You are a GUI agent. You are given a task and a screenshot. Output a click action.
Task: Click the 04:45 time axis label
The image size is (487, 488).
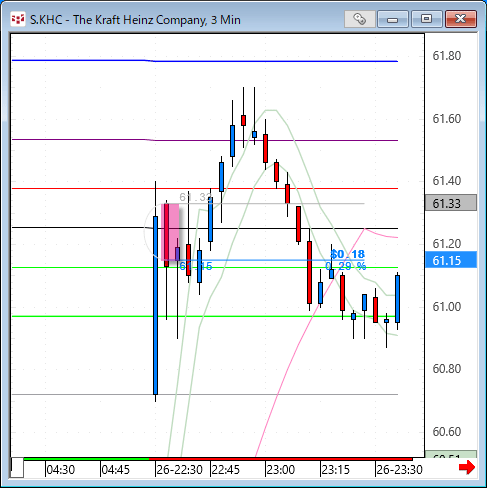pos(116,470)
